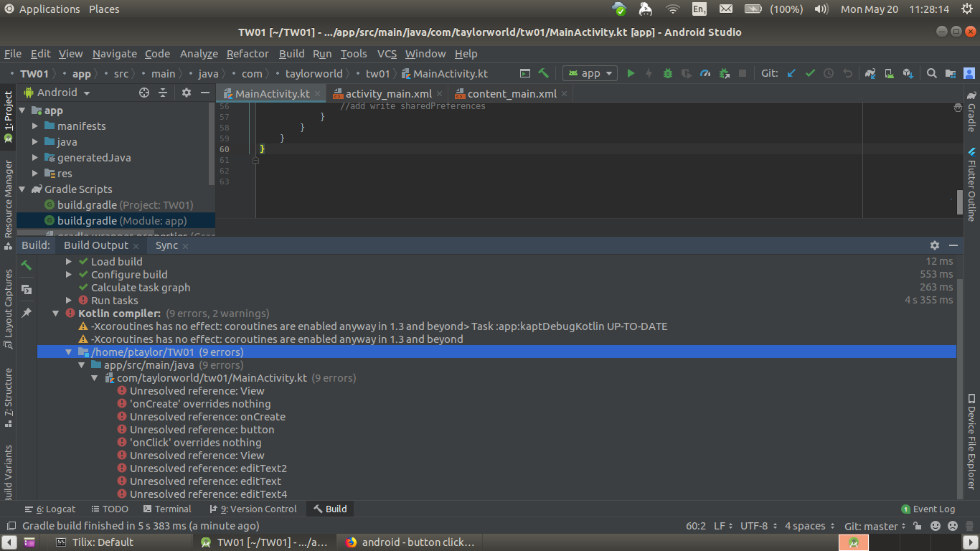Click the hammer Make Project toolbar icon
The image size is (980, 551).
544,73
